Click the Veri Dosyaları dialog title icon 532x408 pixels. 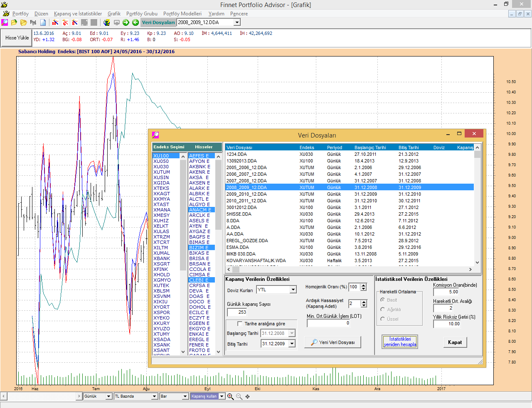155,135
